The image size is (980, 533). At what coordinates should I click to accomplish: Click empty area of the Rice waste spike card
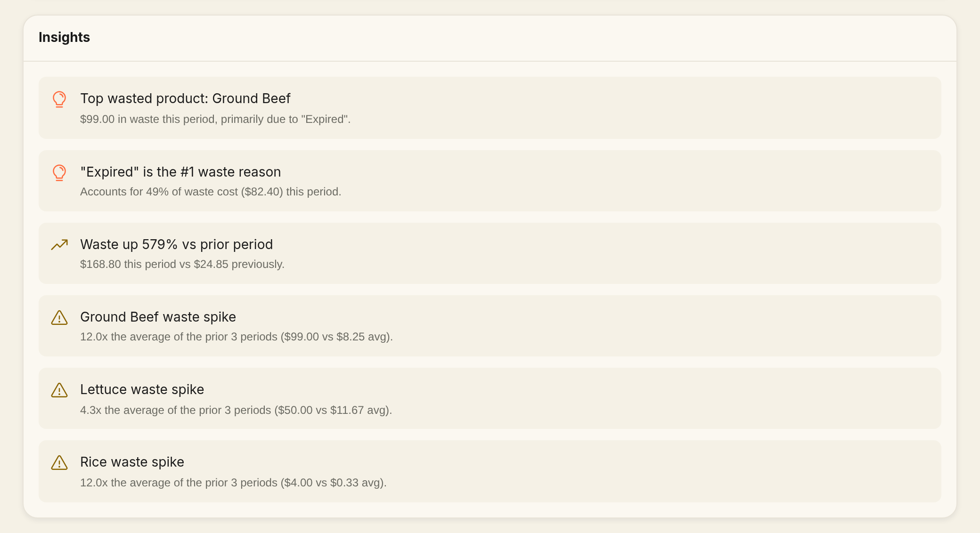click(x=660, y=471)
